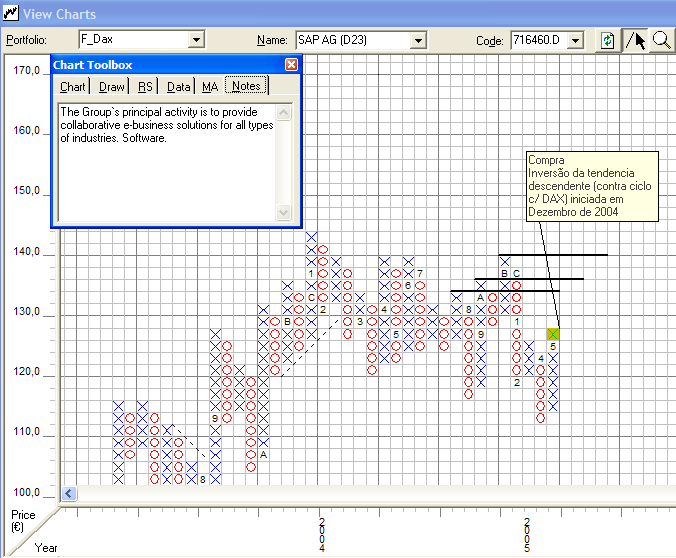Select the arrow pointer tool

pyautogui.click(x=635, y=40)
